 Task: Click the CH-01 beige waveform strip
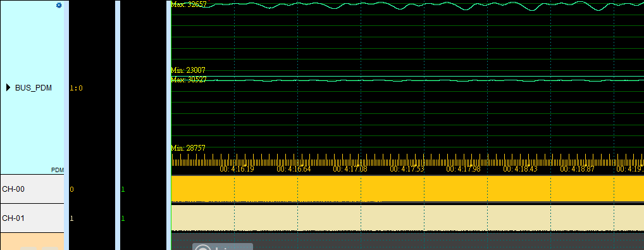407,218
